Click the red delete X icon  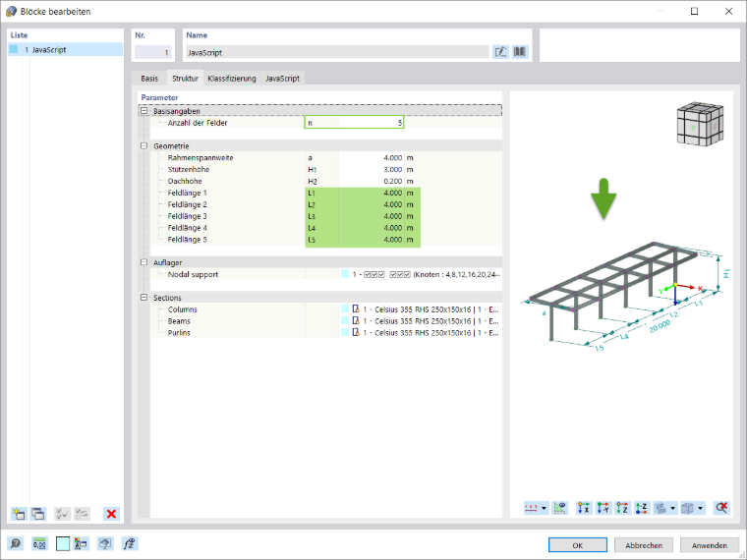111,513
